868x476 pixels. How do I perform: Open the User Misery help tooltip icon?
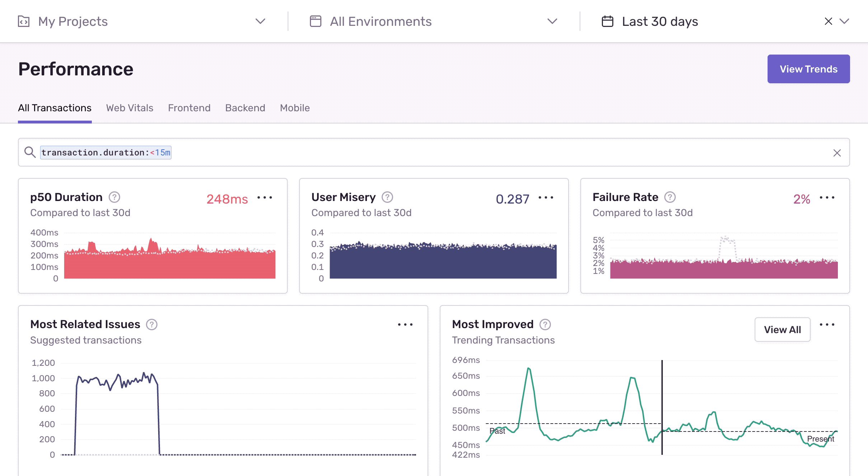click(387, 197)
